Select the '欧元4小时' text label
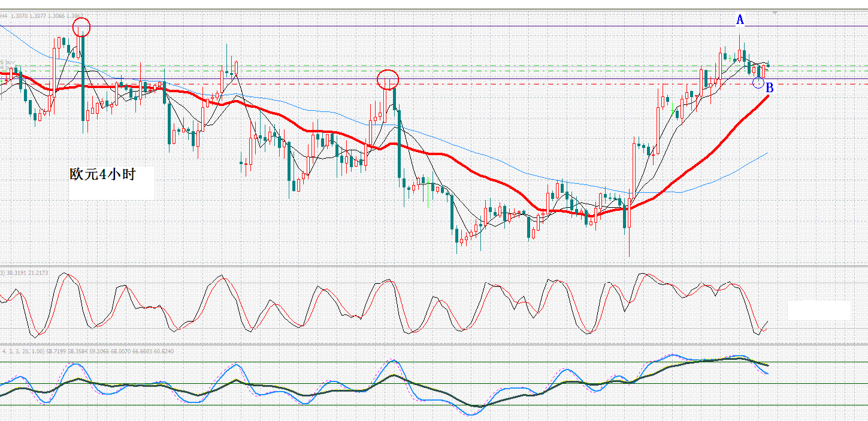The width and height of the screenshot is (868, 421). coord(103,175)
